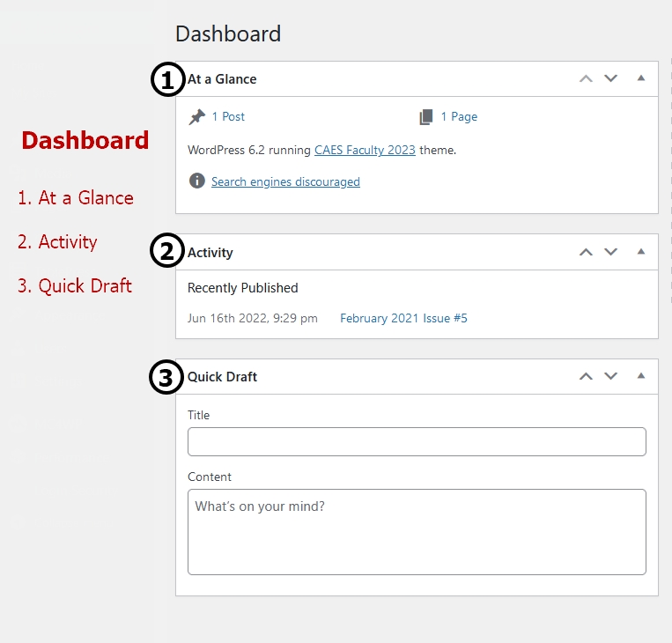Click the What's on your mind content box

point(417,532)
